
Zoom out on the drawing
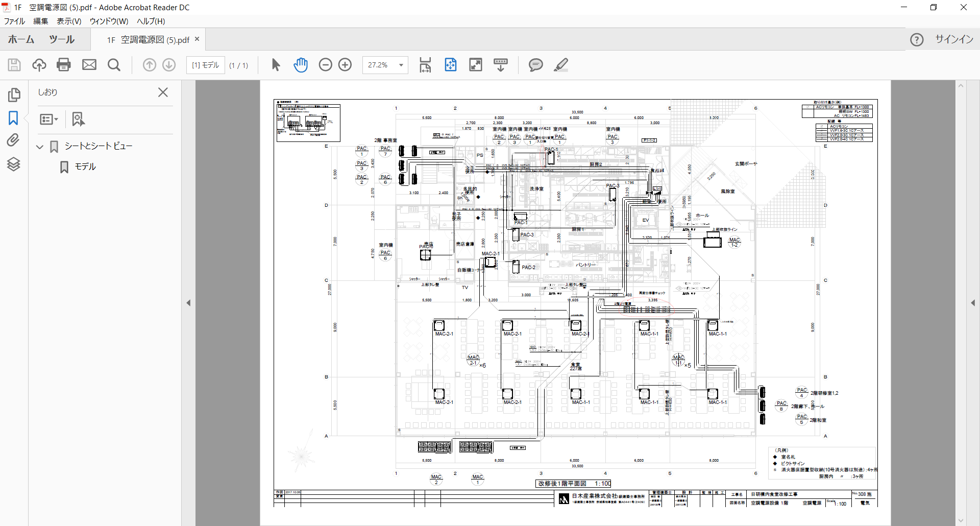pos(326,65)
